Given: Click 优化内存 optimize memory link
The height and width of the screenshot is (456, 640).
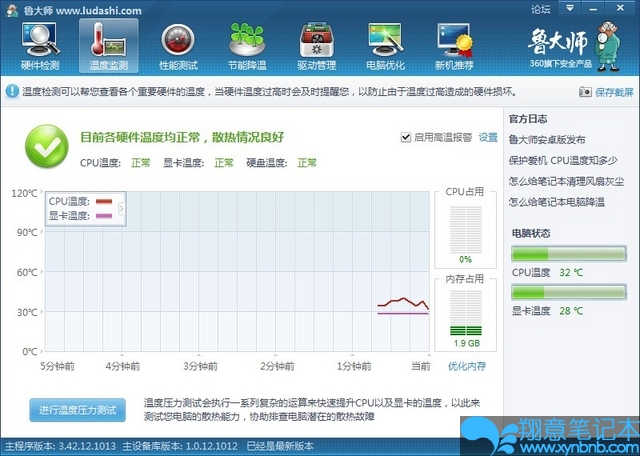Looking at the screenshot, I should tap(467, 366).
